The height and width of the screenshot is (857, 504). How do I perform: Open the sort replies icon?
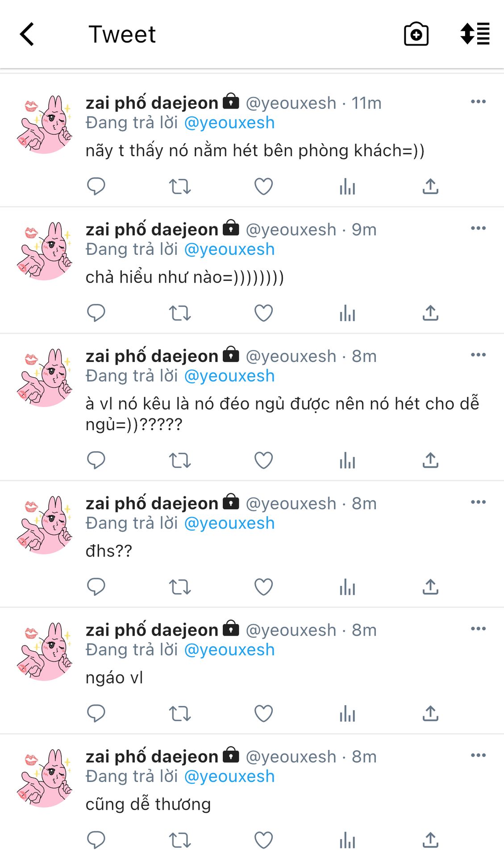click(475, 34)
